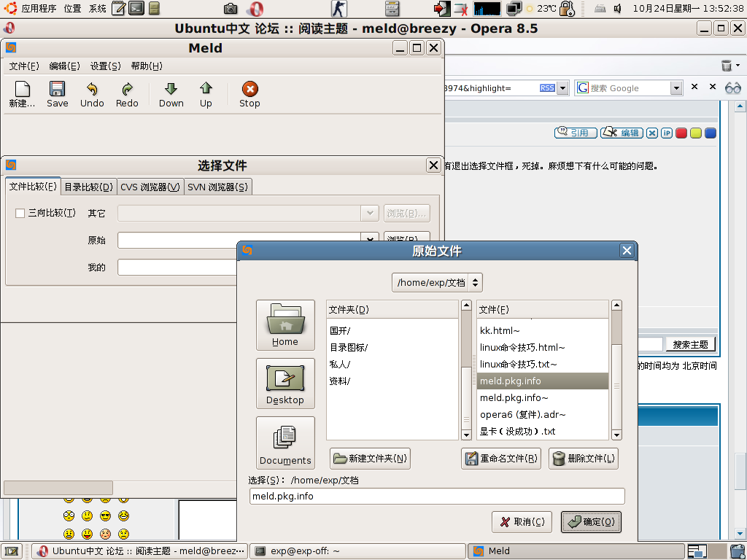The image size is (747, 560).
Task: Click the 引用 quote button on forum post
Action: click(576, 133)
